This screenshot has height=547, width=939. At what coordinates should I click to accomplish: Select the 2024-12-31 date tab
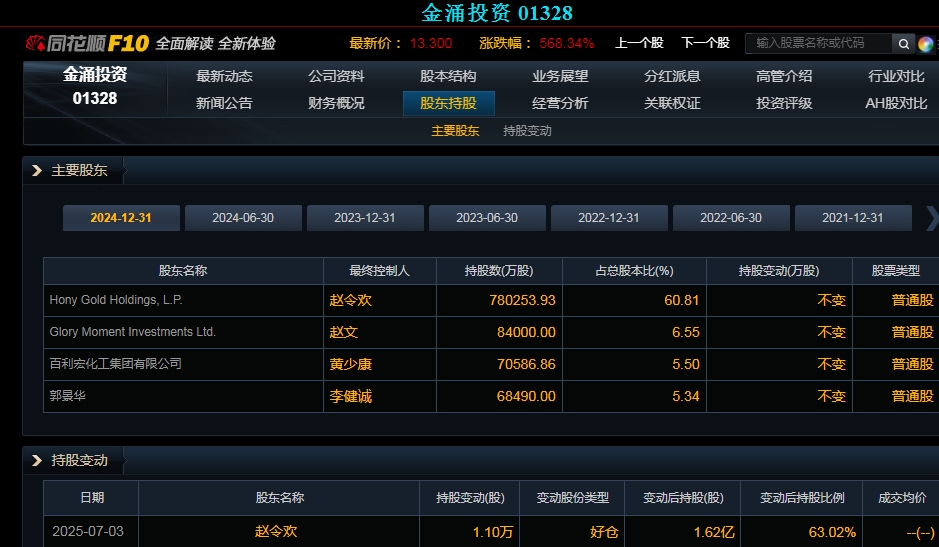pyautogui.click(x=121, y=218)
